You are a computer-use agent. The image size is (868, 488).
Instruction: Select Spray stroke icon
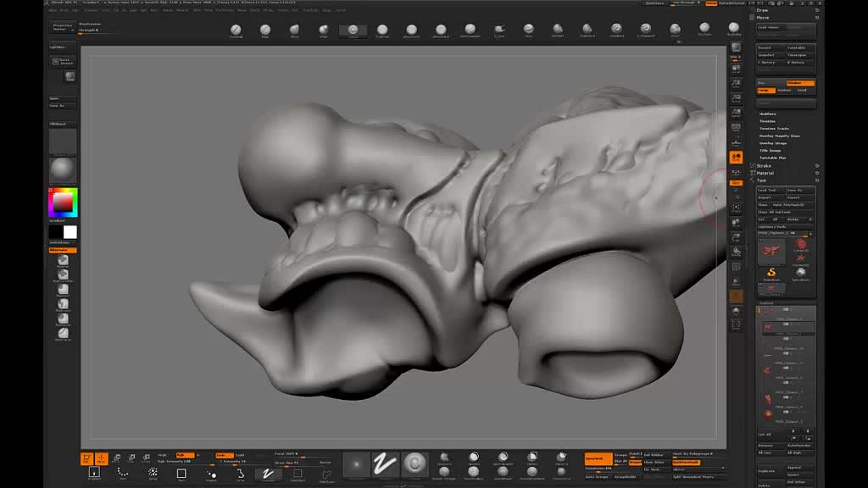(153, 474)
